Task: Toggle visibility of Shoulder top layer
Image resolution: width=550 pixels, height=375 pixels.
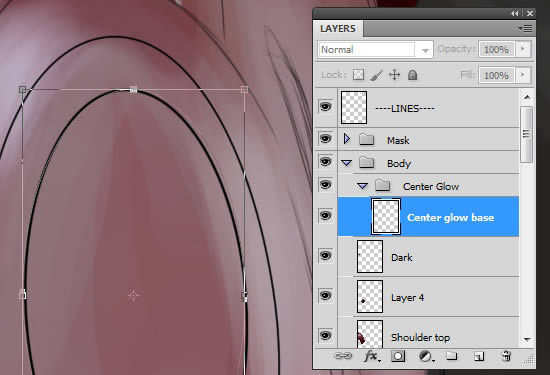Action: (326, 335)
